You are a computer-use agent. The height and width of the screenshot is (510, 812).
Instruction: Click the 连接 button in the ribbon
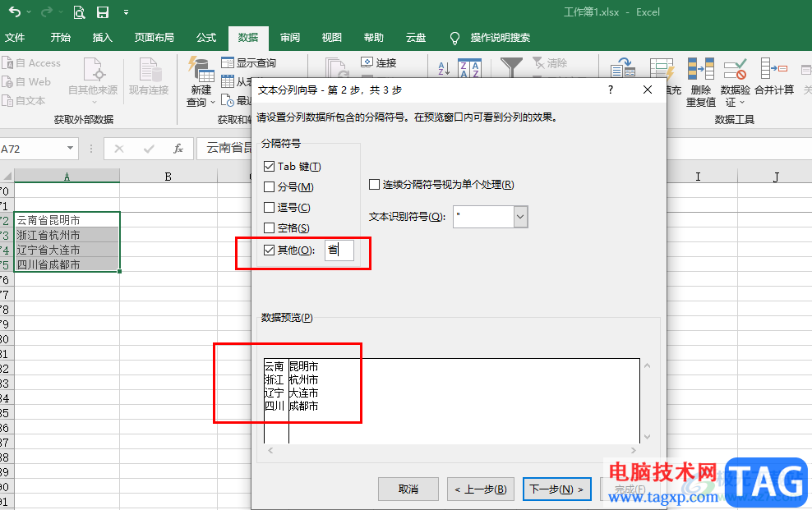pos(379,63)
